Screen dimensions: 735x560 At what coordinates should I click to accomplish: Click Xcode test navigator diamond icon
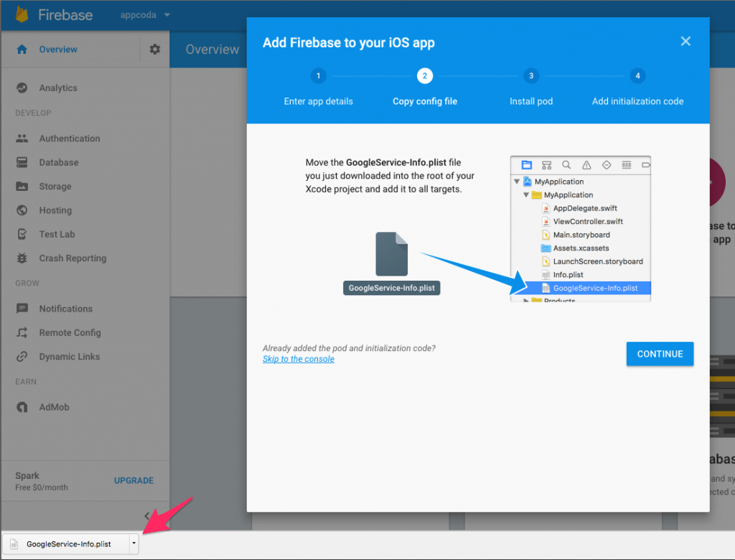(x=606, y=164)
